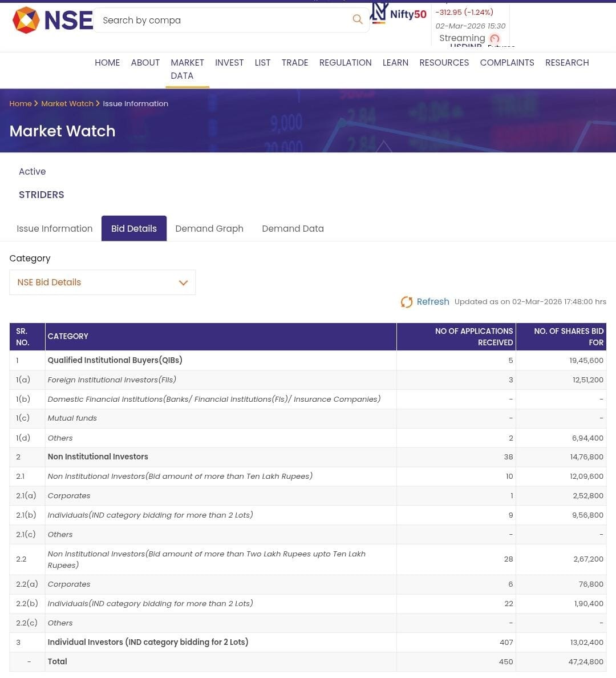This screenshot has height=678, width=616.
Task: Open the TRADE menu
Action: click(295, 63)
